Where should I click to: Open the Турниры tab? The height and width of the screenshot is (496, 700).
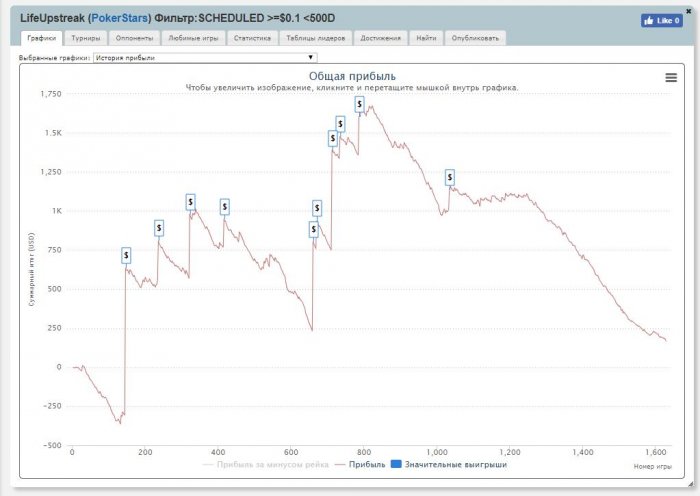(x=86, y=38)
